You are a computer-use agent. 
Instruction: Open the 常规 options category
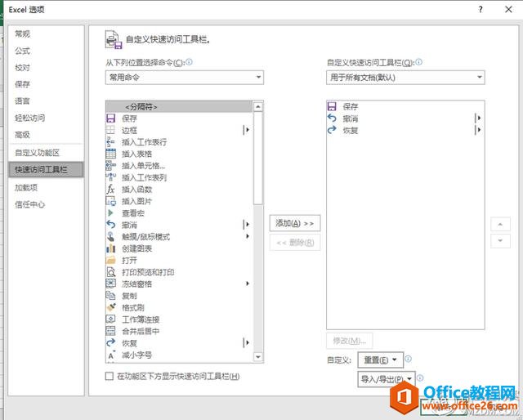(46, 34)
